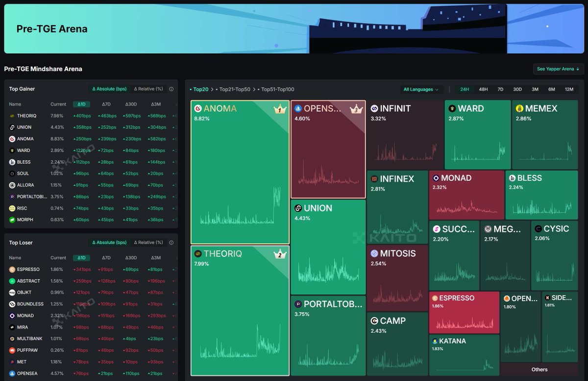
Task: Click the MIRA row in Top Loser
Action: pos(91,327)
